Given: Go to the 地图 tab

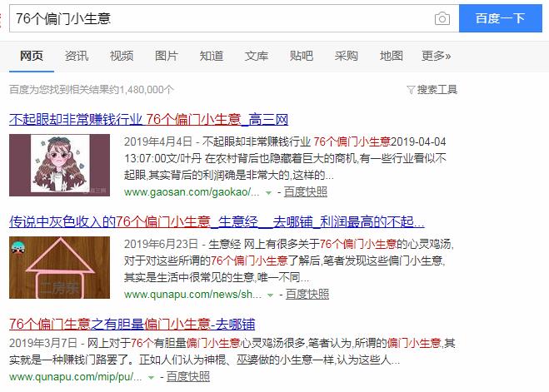Looking at the screenshot, I should coord(391,56).
